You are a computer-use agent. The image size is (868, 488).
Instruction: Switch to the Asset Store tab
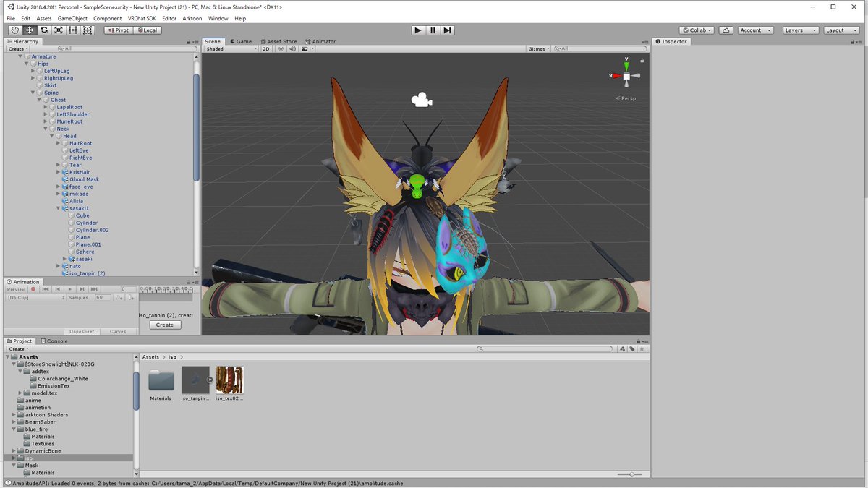(278, 41)
